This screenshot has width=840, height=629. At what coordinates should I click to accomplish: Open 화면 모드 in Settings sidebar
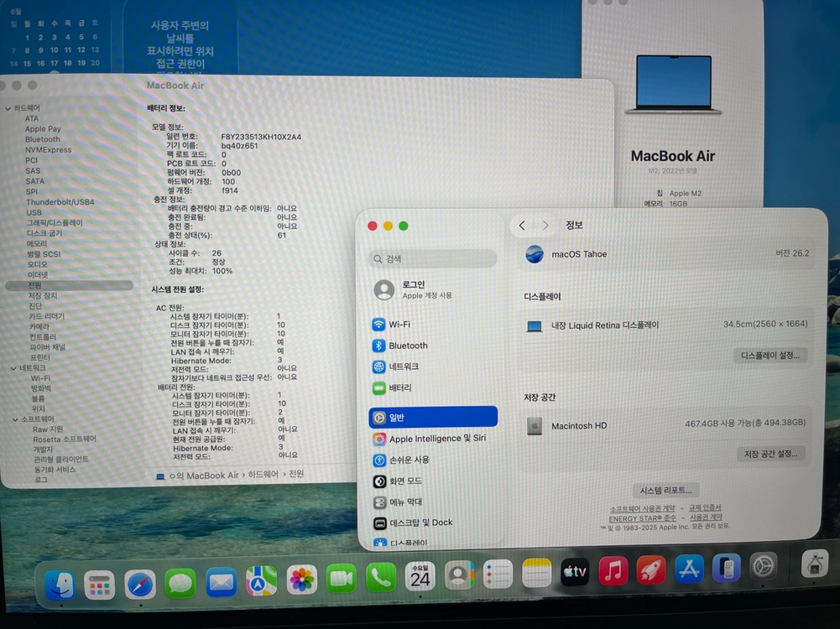click(x=433, y=481)
